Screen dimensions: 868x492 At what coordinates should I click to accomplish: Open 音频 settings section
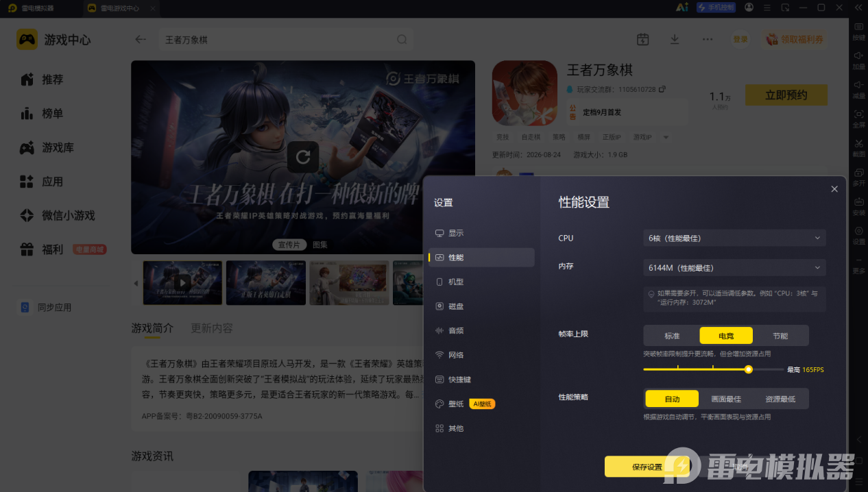tap(481, 330)
